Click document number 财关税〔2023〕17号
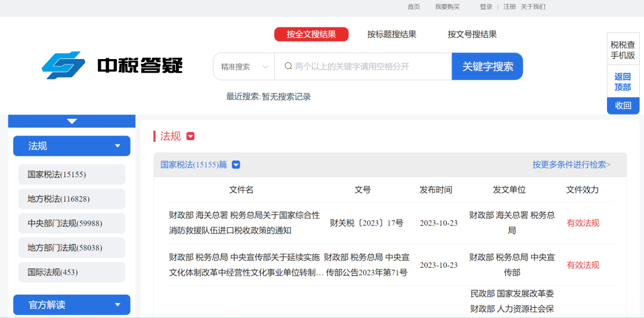This screenshot has width=644, height=318. coord(367,223)
